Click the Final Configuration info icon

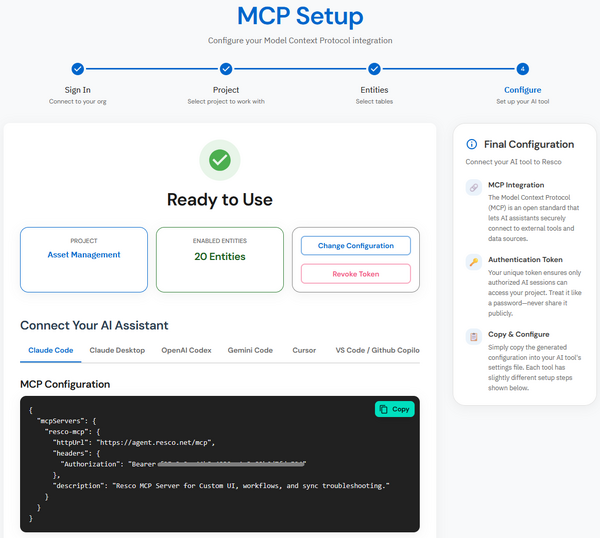(x=472, y=144)
